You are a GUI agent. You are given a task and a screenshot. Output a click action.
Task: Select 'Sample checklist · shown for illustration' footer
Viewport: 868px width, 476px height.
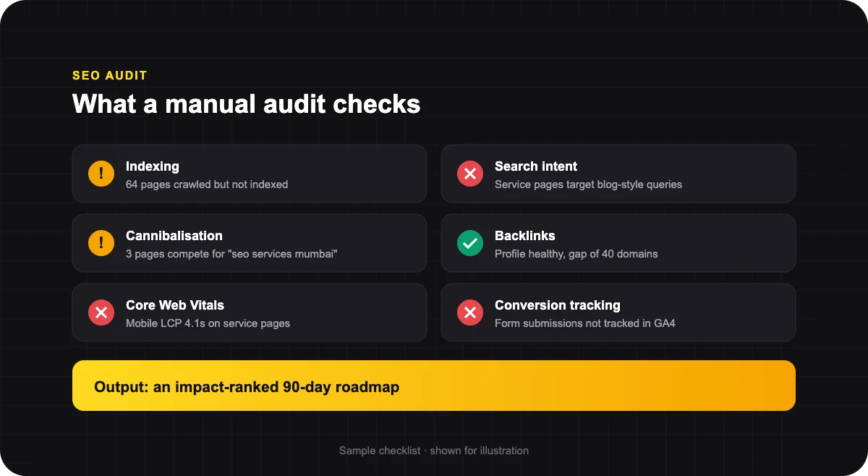[x=434, y=451]
